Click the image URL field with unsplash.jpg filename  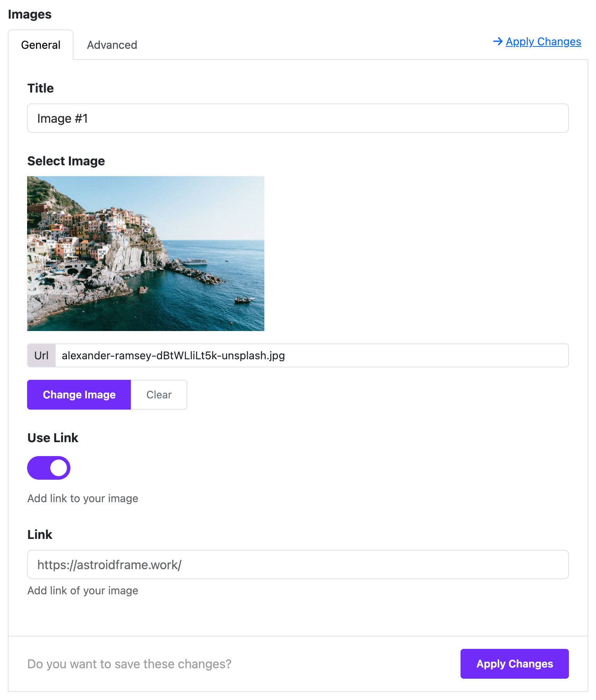pos(312,355)
